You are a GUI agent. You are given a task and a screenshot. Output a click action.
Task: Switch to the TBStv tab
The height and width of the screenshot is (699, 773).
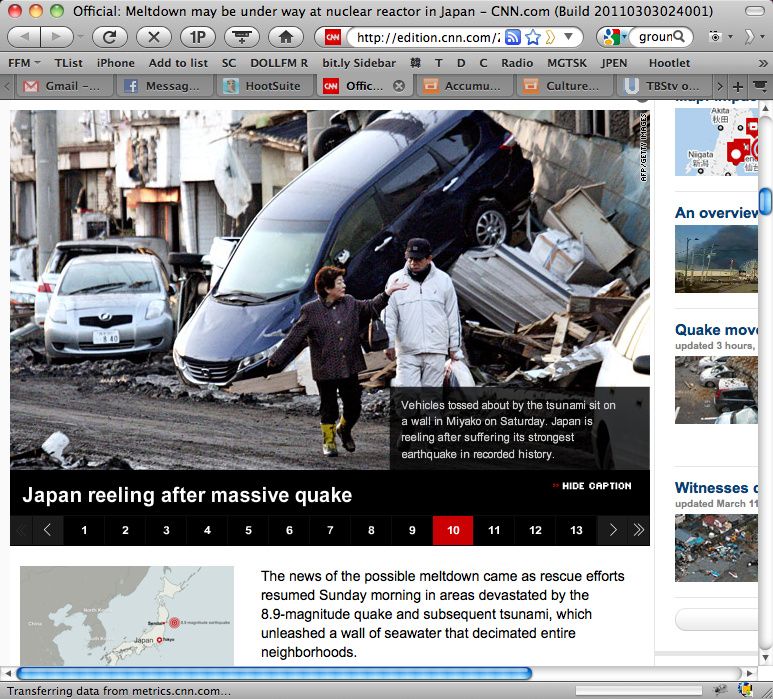point(664,86)
